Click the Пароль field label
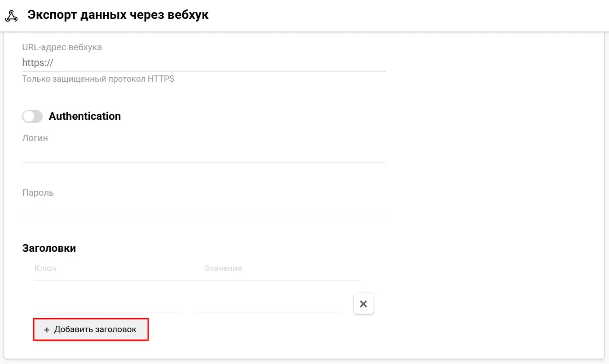Image resolution: width=609 pixels, height=364 pixels. click(x=38, y=193)
